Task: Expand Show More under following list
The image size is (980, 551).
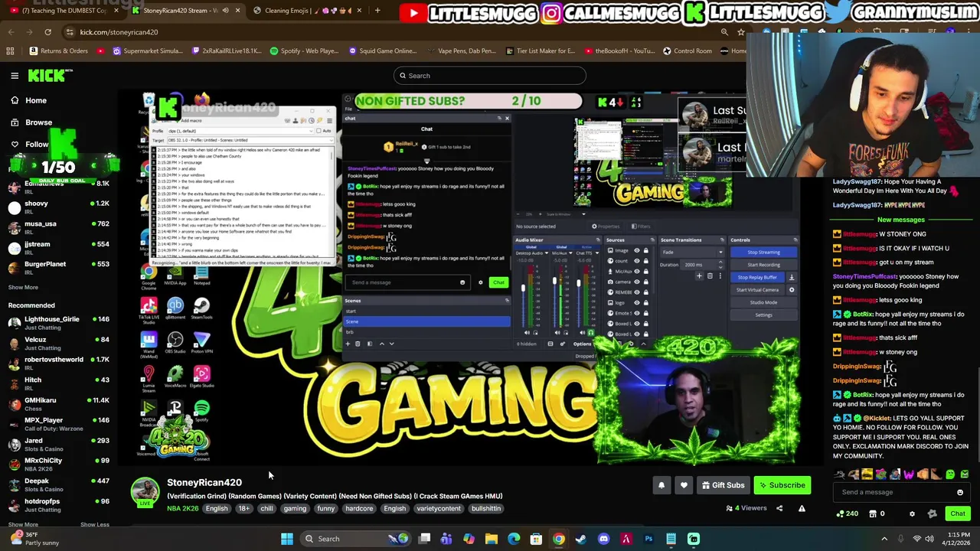Action: pyautogui.click(x=23, y=287)
